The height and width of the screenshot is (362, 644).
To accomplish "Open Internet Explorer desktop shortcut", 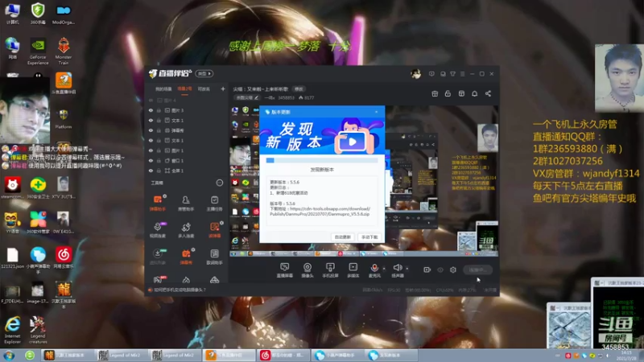I will click(x=13, y=330).
